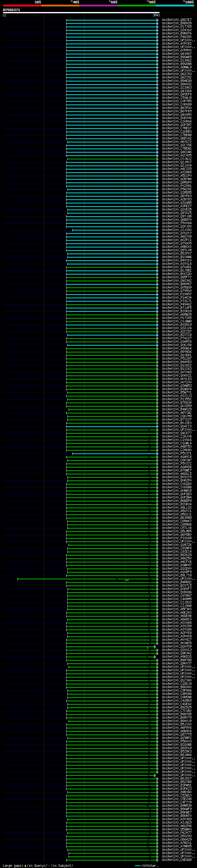Viewport: 197px width, 868px height.
Task: Select hit UniRef100_C5EZ48
Action: [x=177, y=799]
